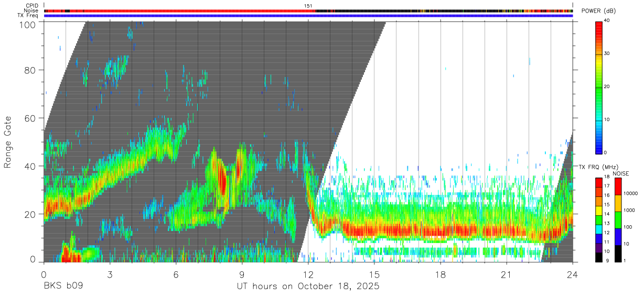644x297 pixels.
Task: Click the 40 tick on power colorbar
Action: click(x=607, y=21)
